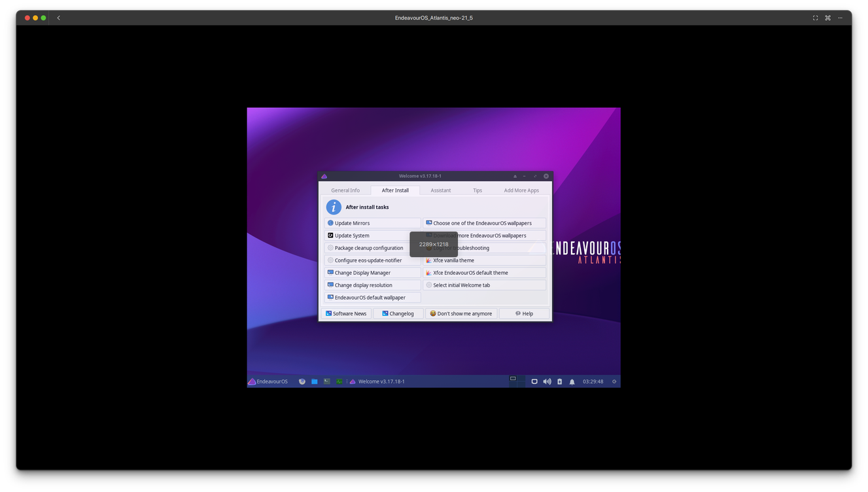Open Configure eos-update-notifier

[372, 260]
